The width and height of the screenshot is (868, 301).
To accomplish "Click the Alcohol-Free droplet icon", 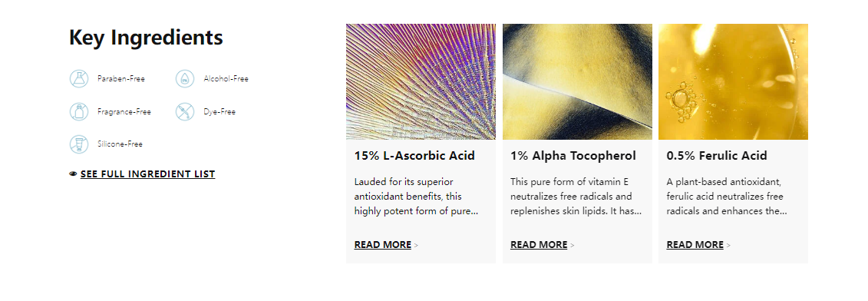I will (185, 79).
